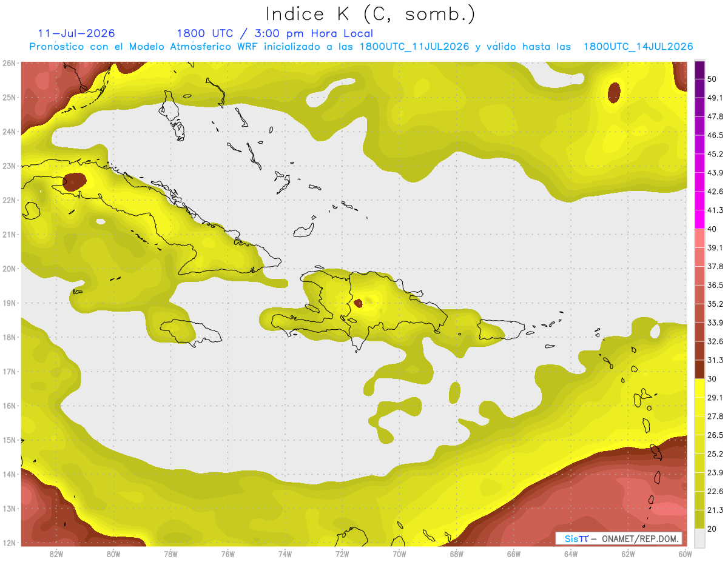Click the "45.2" colorbar label
This screenshot has width=728, height=562.
715,154
